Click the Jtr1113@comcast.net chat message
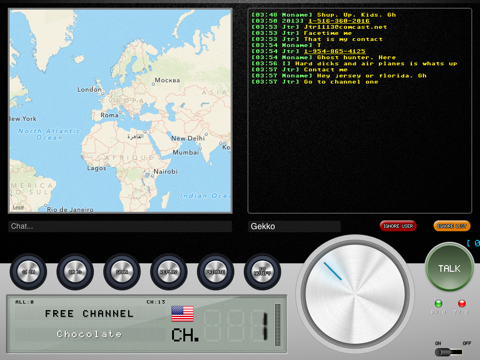 (345, 27)
